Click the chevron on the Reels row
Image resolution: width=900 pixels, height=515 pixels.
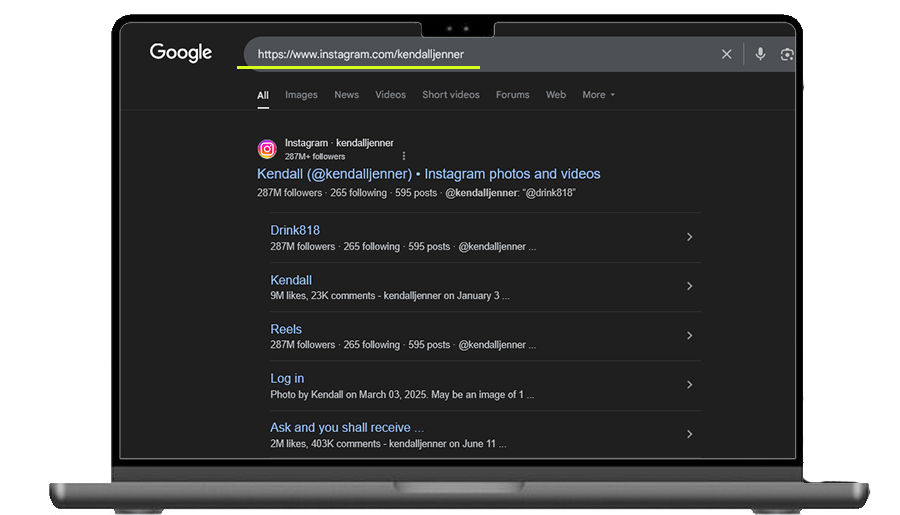(x=689, y=335)
